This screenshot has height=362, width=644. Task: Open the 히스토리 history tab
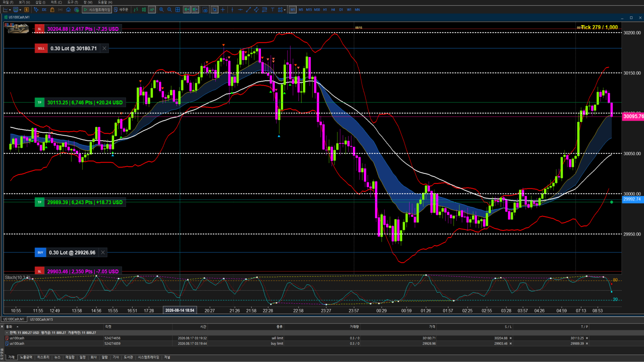click(43, 357)
